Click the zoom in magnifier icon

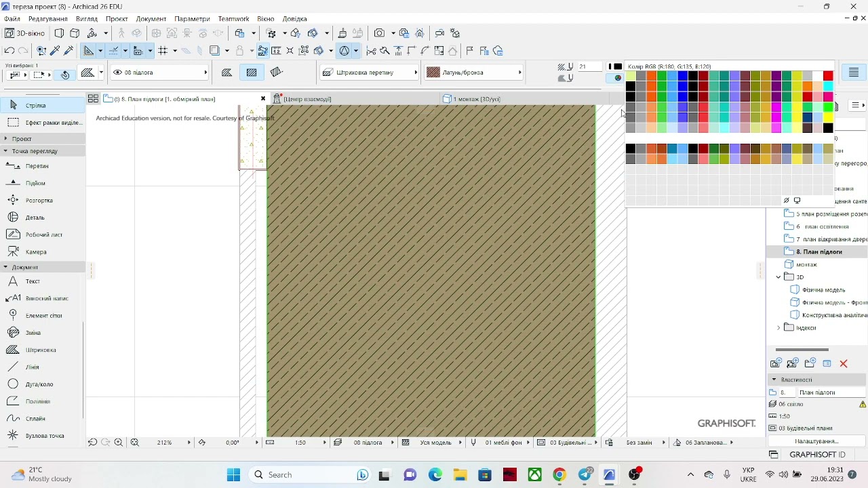[x=119, y=443]
